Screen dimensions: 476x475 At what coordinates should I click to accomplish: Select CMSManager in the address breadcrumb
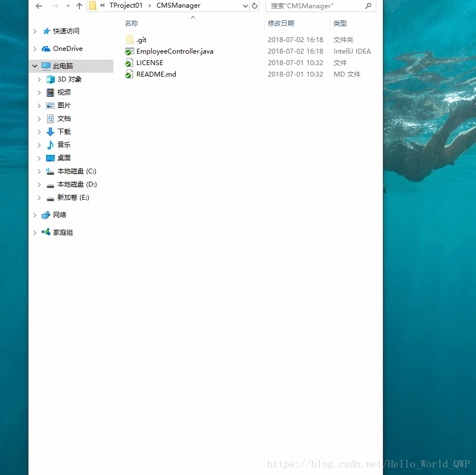179,5
